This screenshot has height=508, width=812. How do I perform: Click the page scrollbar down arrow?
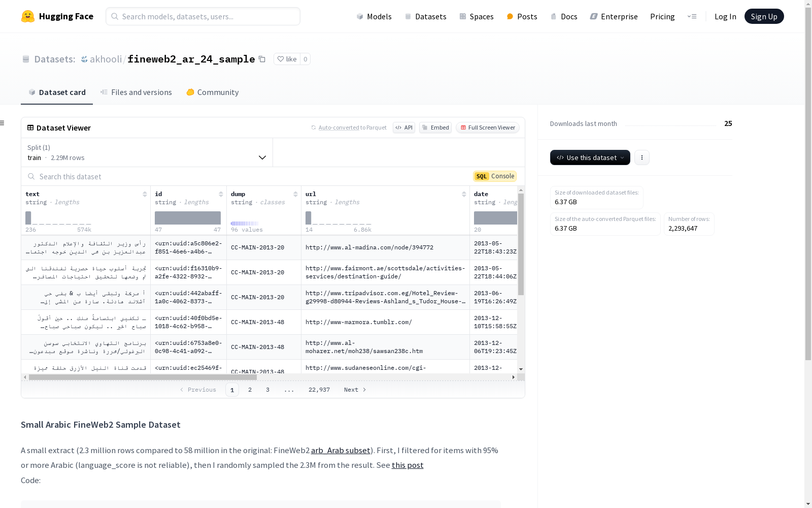(x=808, y=504)
